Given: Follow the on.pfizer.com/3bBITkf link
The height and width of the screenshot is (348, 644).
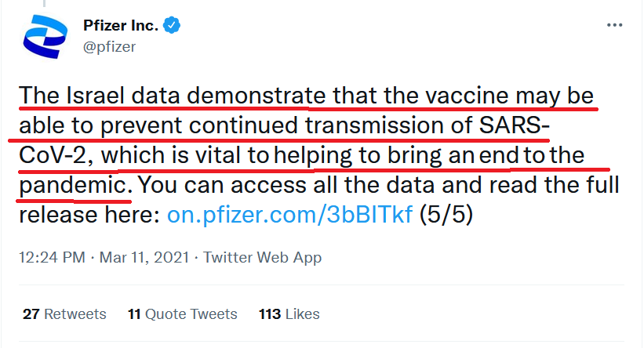Looking at the screenshot, I should tap(289, 214).
